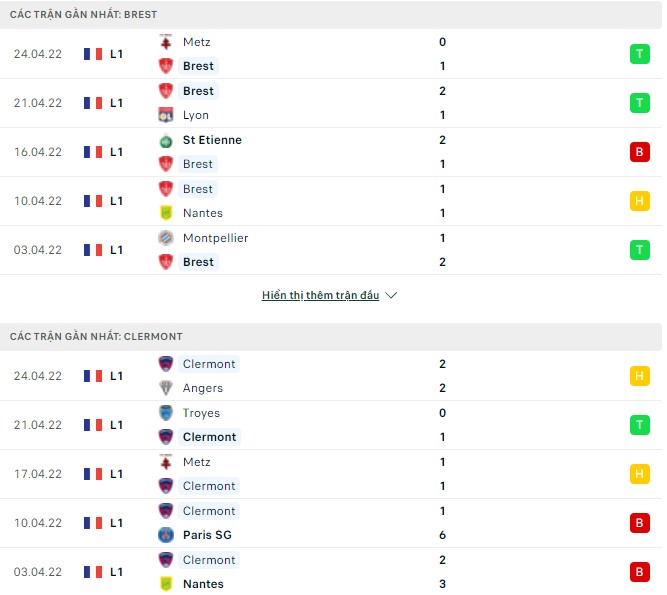Click the yellow H badge for Brest-Nantes match
Screen dimensions: 667x595
(639, 201)
